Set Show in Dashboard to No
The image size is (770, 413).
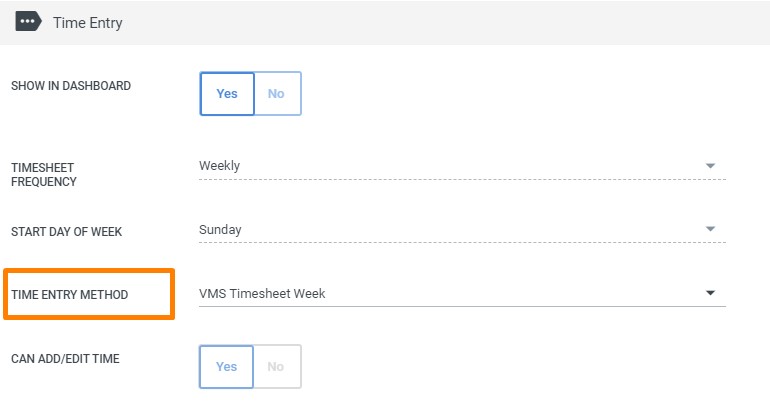(x=277, y=93)
